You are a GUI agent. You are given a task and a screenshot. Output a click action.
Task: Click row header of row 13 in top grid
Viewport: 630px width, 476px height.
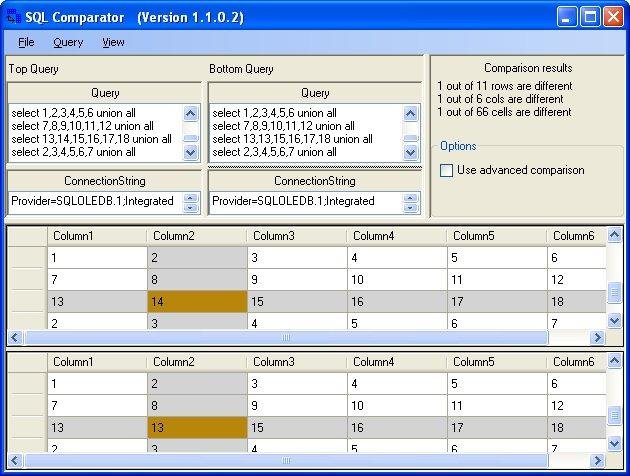[28, 302]
